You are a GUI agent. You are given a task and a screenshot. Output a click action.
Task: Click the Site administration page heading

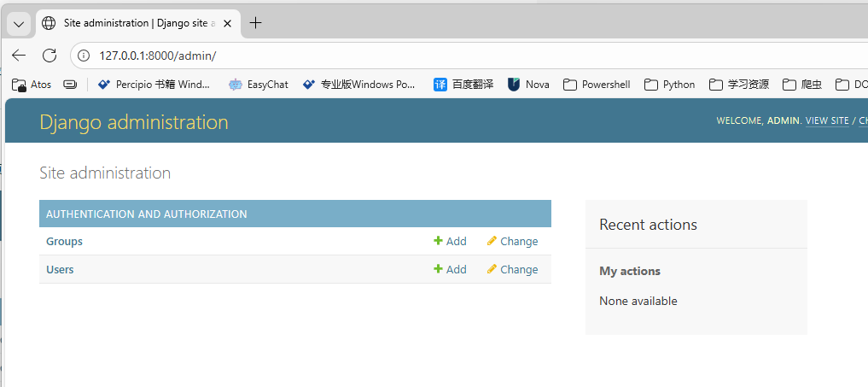coord(105,173)
